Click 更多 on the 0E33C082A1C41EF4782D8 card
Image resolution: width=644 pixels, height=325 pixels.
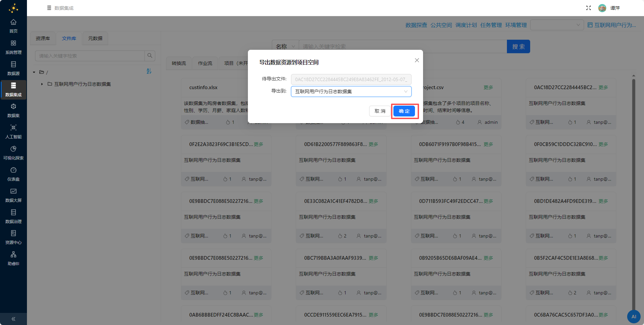tap(374, 201)
